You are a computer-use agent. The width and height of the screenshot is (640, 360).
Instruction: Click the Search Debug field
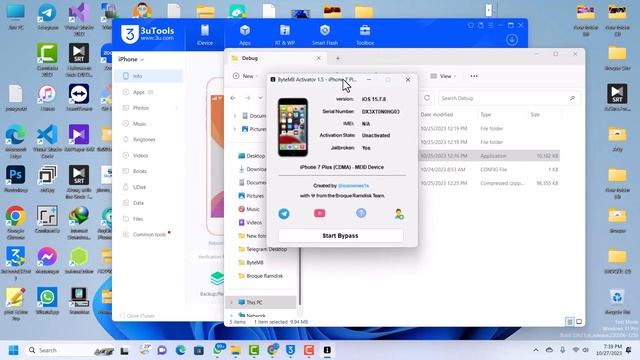pyautogui.click(x=509, y=98)
